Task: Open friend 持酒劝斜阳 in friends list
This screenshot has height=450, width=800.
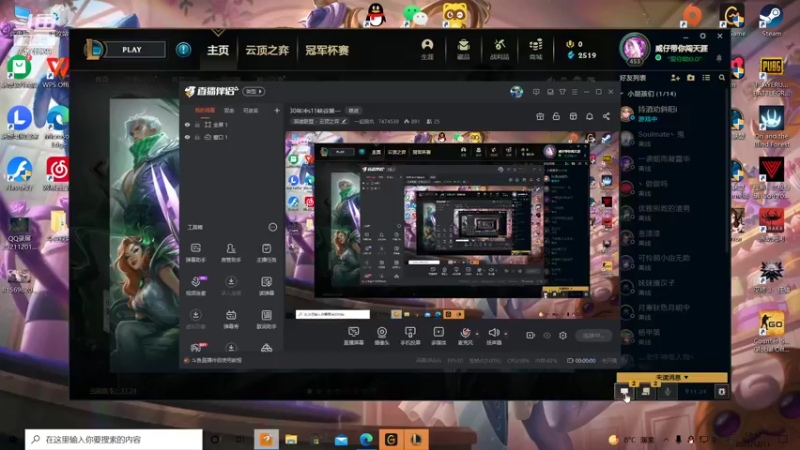Action: click(672, 113)
